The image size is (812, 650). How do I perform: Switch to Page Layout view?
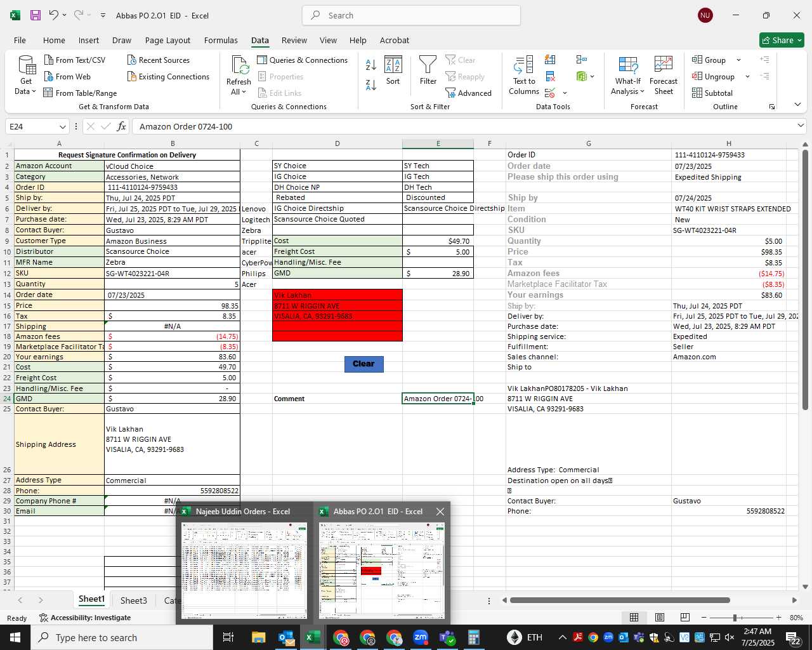click(660, 618)
